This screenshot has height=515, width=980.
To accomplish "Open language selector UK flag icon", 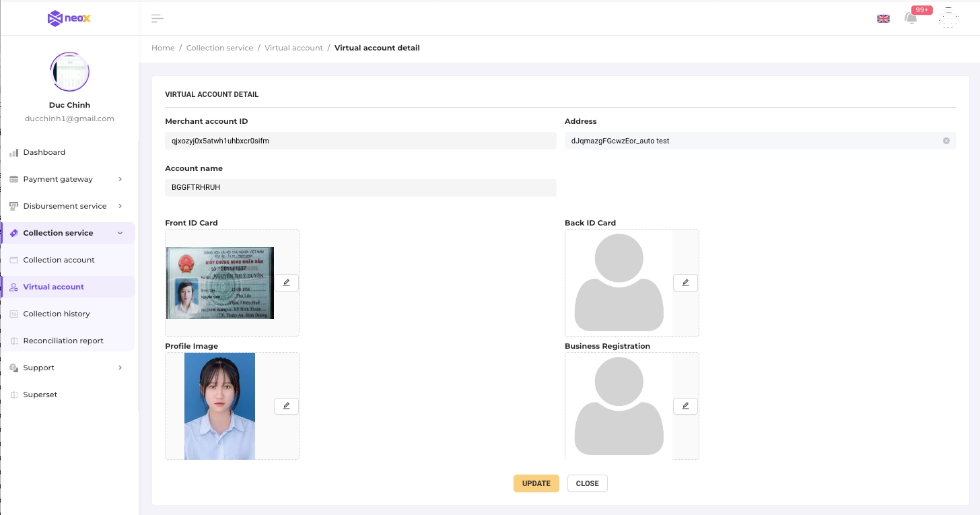I will 883,19.
